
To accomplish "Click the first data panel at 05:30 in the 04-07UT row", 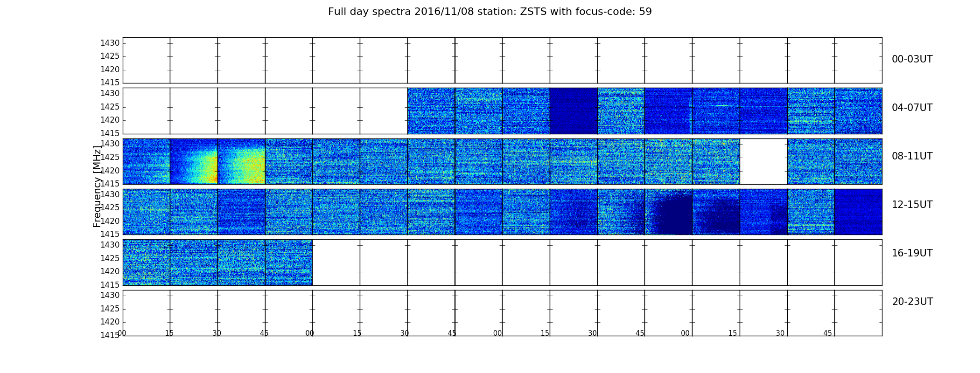I will (431, 111).
